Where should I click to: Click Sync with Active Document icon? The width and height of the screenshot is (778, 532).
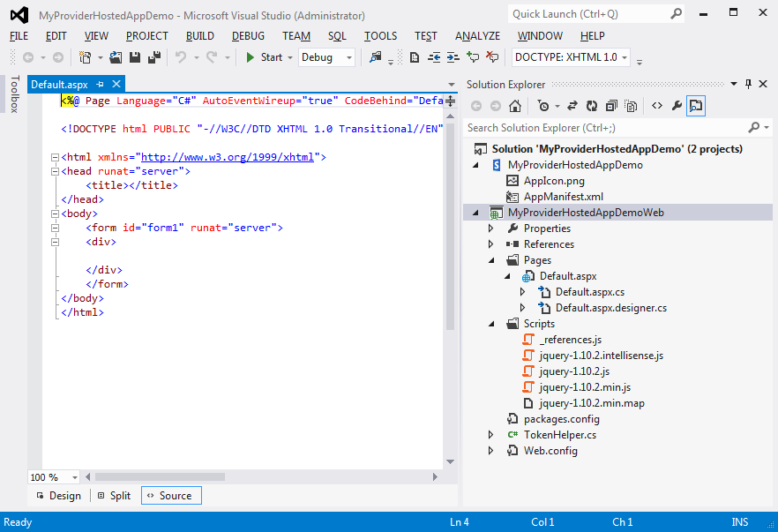(x=572, y=106)
